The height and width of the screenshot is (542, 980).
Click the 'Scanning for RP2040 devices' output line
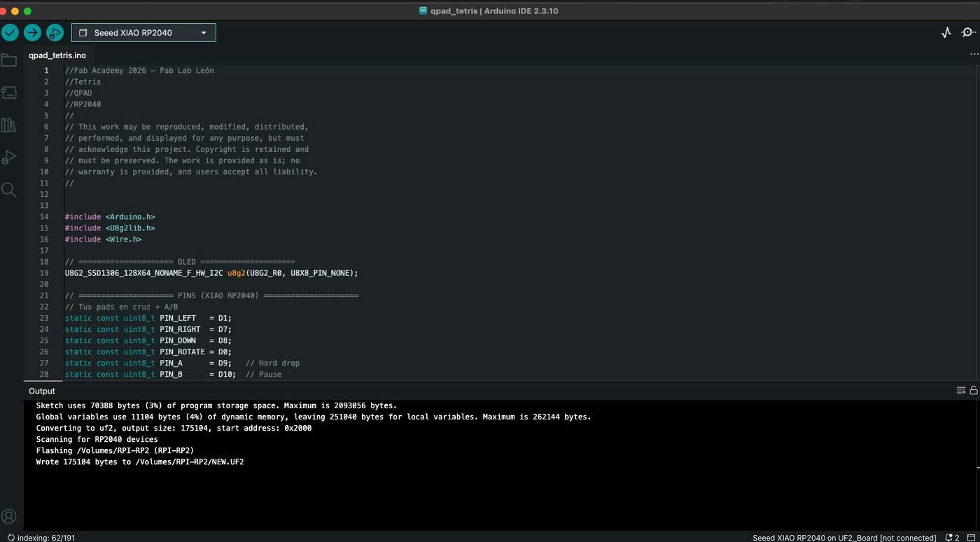click(x=97, y=439)
